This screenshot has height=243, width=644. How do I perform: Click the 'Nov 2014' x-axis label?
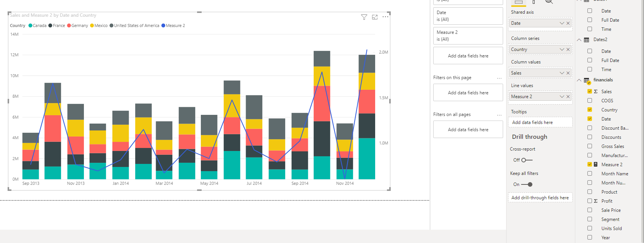(345, 183)
